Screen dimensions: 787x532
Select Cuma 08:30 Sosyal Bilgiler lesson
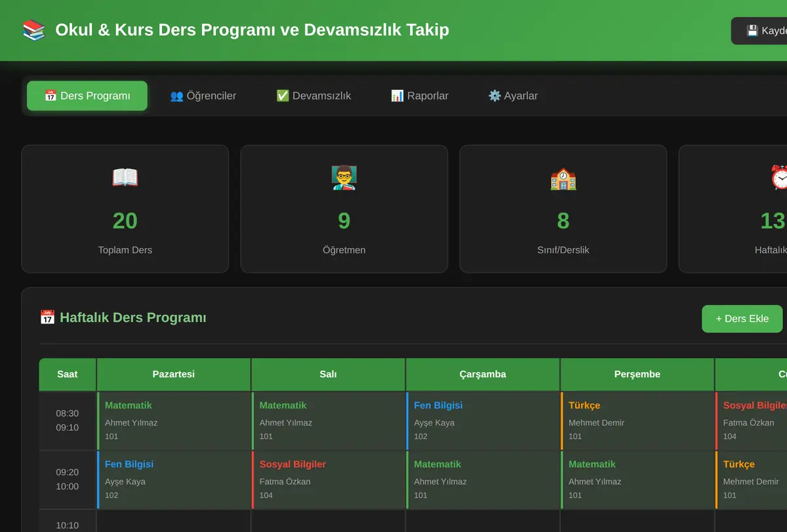[x=752, y=421]
